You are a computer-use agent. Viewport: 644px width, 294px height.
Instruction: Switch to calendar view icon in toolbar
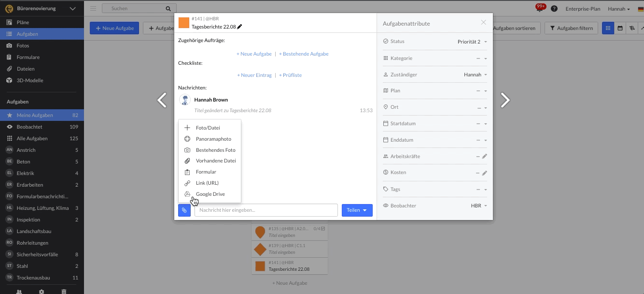pos(620,28)
